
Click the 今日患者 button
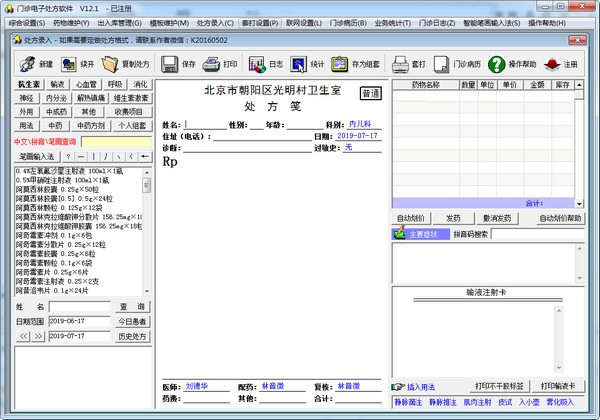[x=132, y=321]
